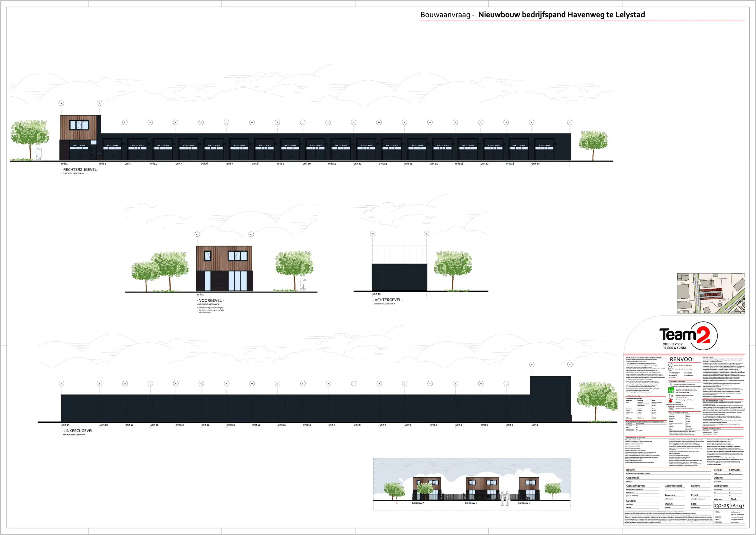Click grid bubble T above the Linkerzijgevel elevation
This screenshot has width=756, height=535.
[x=61, y=383]
